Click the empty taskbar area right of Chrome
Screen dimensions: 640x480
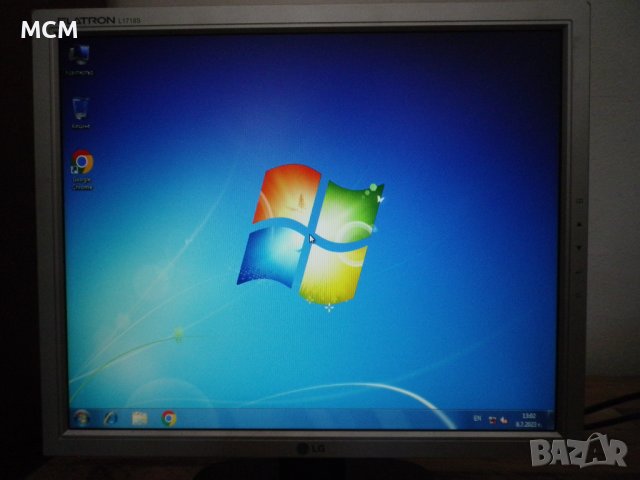click(320, 418)
